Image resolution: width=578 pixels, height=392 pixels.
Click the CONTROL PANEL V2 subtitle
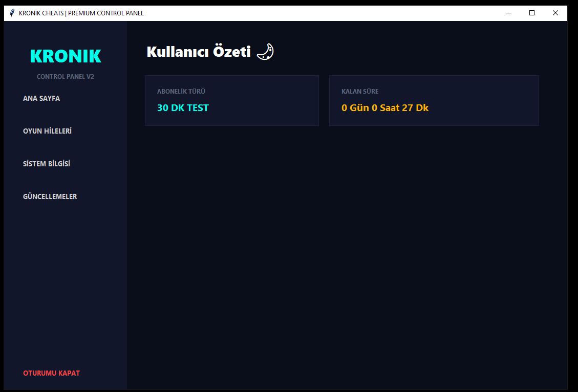(x=65, y=77)
